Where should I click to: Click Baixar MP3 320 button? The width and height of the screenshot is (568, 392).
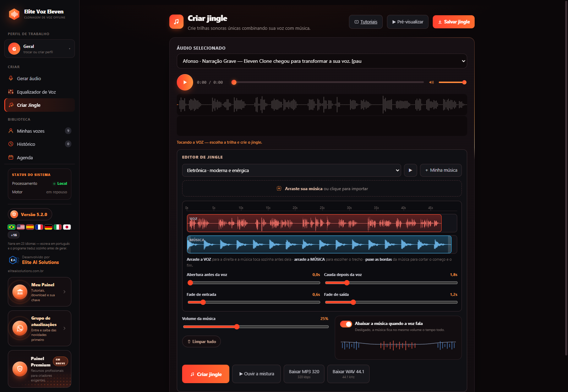tap(304, 374)
